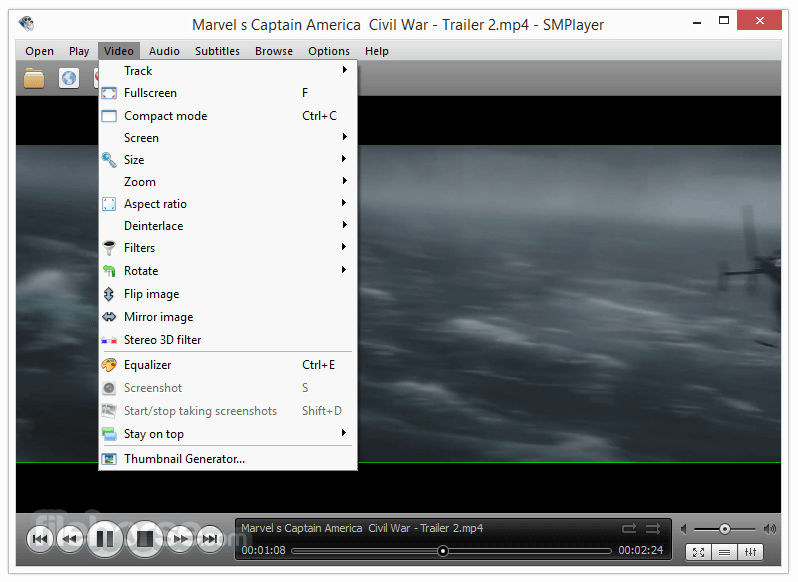Viewport: 798px width, 582px height.
Task: Open the Open menu
Action: point(40,51)
